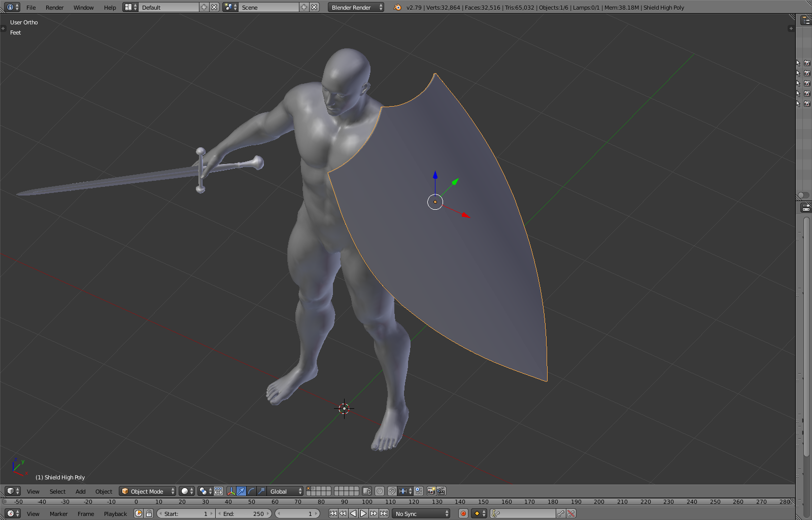Open the Timeline editor type selector
Viewport: 812px width, 520px height.
[13, 513]
